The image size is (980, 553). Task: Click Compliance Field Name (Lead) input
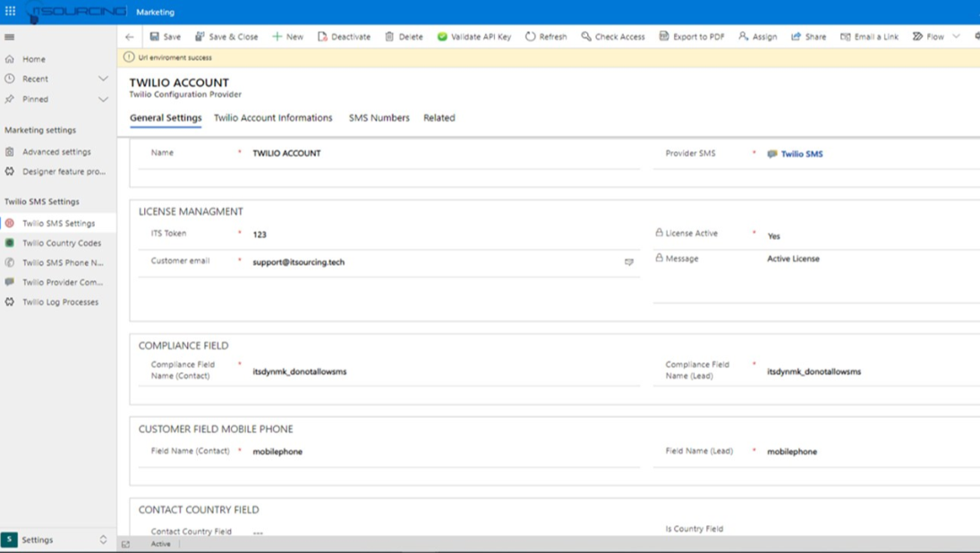(x=873, y=371)
